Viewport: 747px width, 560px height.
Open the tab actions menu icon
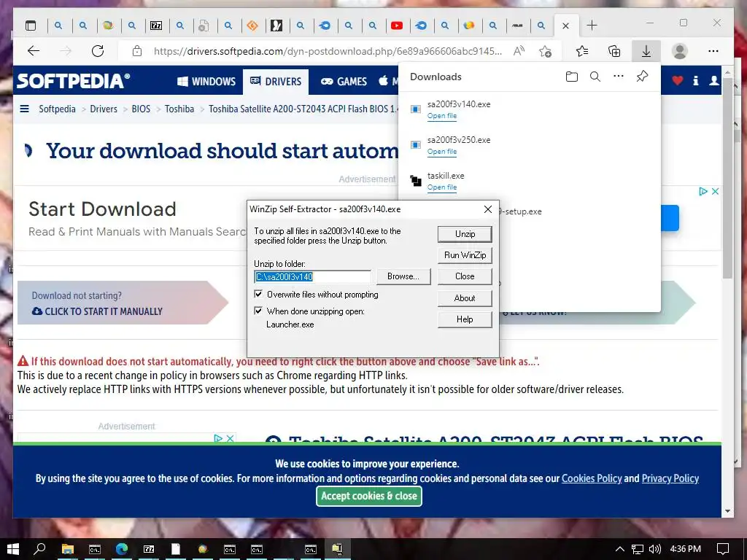point(31,26)
